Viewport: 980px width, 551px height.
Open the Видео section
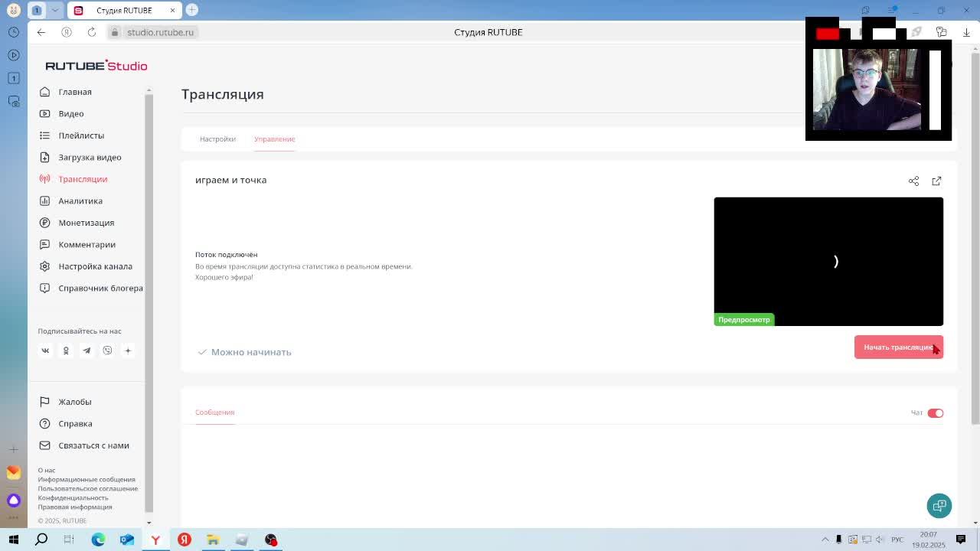[x=70, y=113]
